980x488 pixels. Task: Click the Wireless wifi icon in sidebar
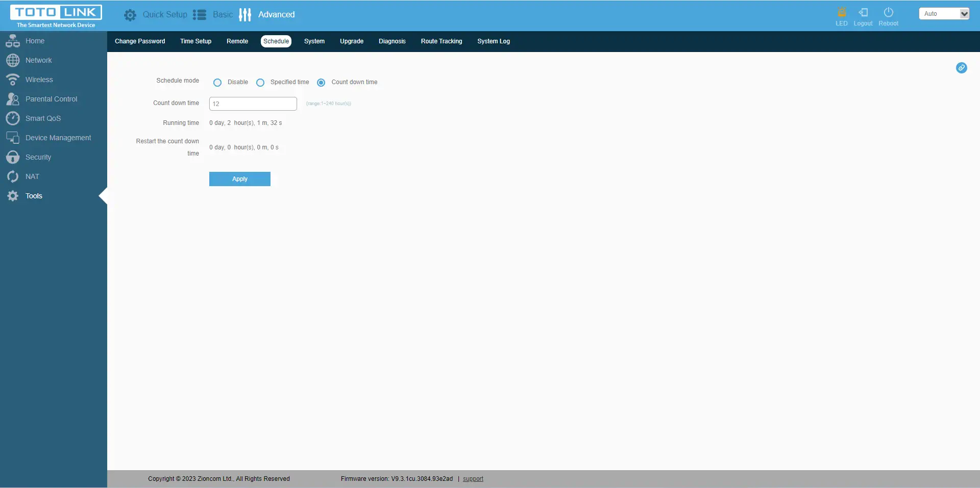(13, 80)
